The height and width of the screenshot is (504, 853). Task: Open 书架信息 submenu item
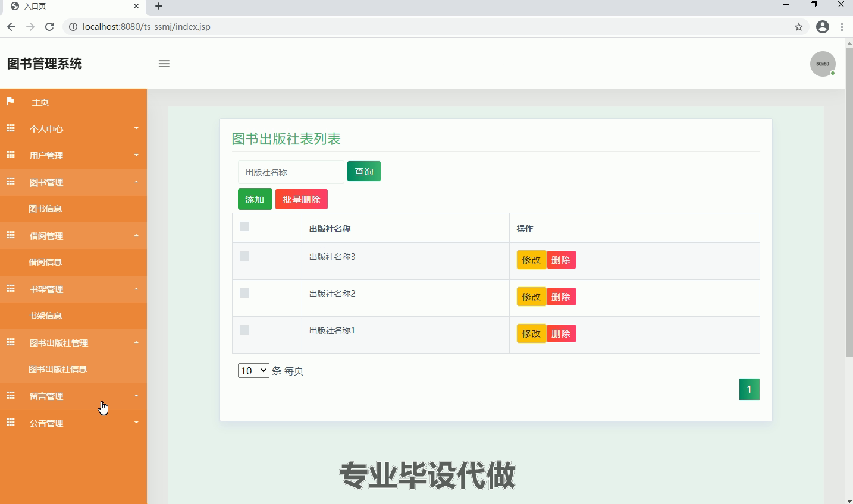(45, 316)
